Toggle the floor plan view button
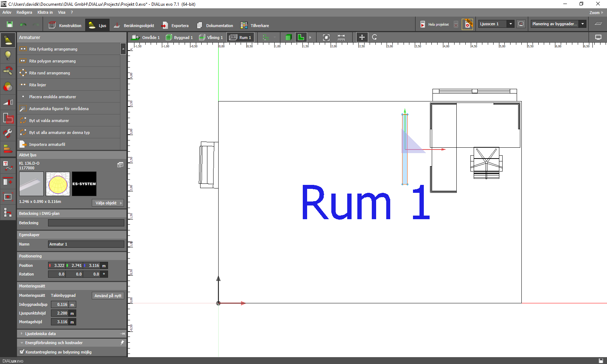The height and width of the screenshot is (364, 607). coord(301,37)
